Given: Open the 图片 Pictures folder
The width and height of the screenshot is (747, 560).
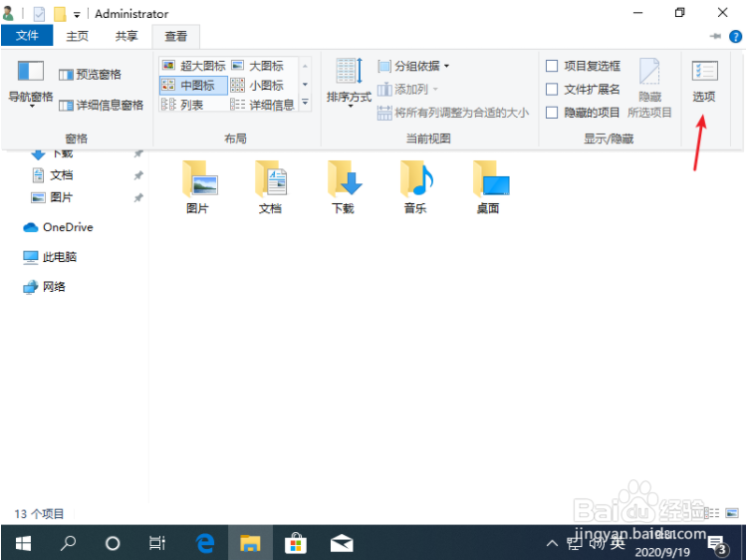Looking at the screenshot, I should (198, 186).
